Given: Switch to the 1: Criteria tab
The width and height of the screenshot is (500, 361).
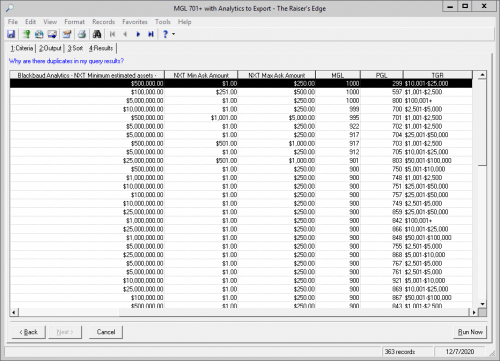Looking at the screenshot, I should tap(22, 48).
